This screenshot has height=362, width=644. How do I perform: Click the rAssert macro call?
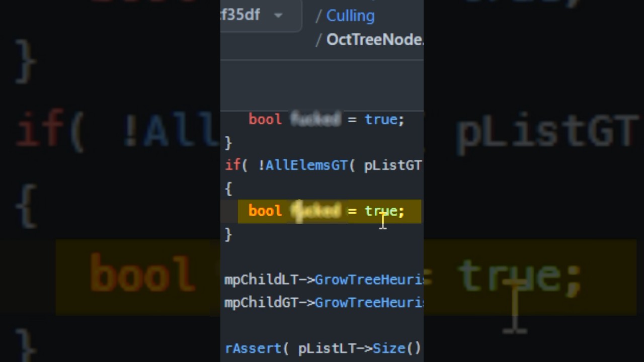(x=253, y=348)
